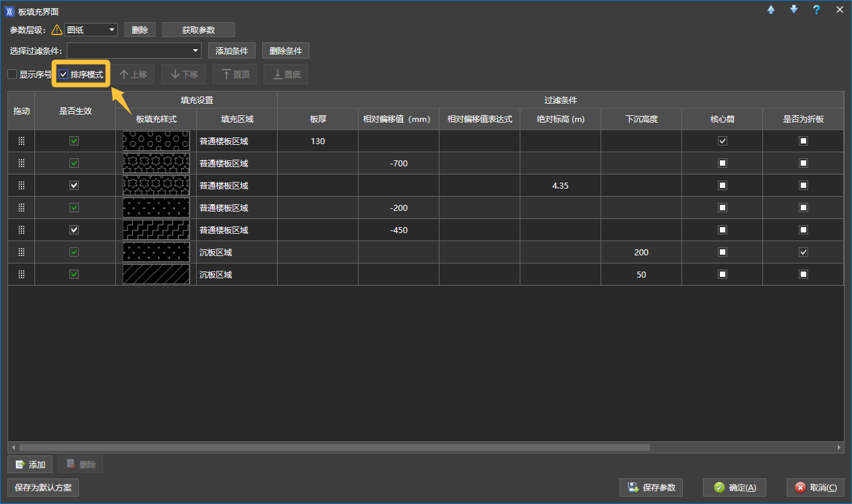Open the 参数层级 图纸 dropdown
Screen dimensions: 852x504
[112, 30]
